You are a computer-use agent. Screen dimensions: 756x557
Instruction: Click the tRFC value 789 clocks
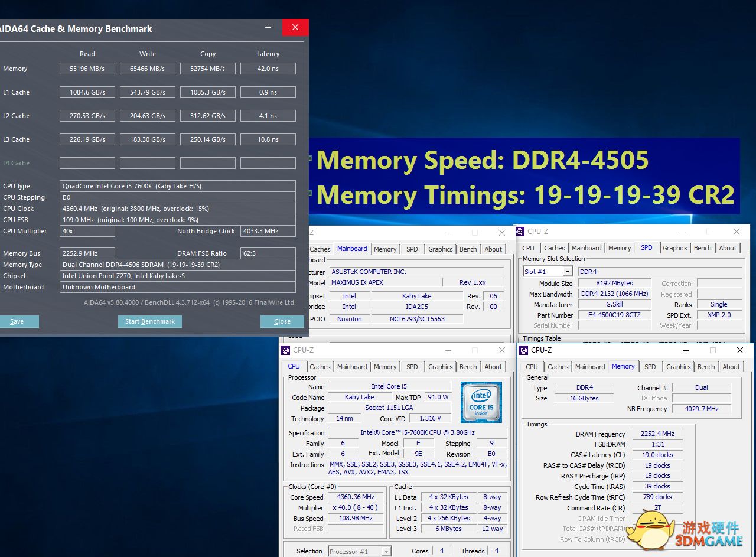657,497
